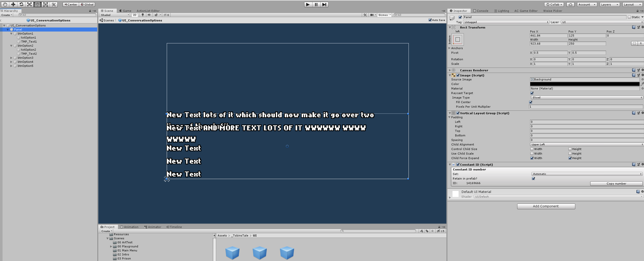
Task: Click the 2D view toggle in Scene toolbar
Action: tap(135, 15)
